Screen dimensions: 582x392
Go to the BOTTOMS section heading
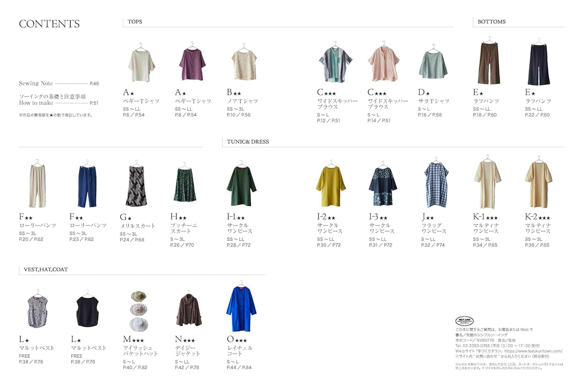click(491, 22)
